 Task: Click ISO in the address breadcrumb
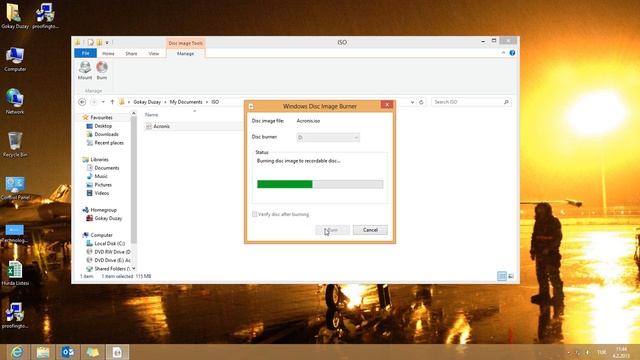point(215,102)
